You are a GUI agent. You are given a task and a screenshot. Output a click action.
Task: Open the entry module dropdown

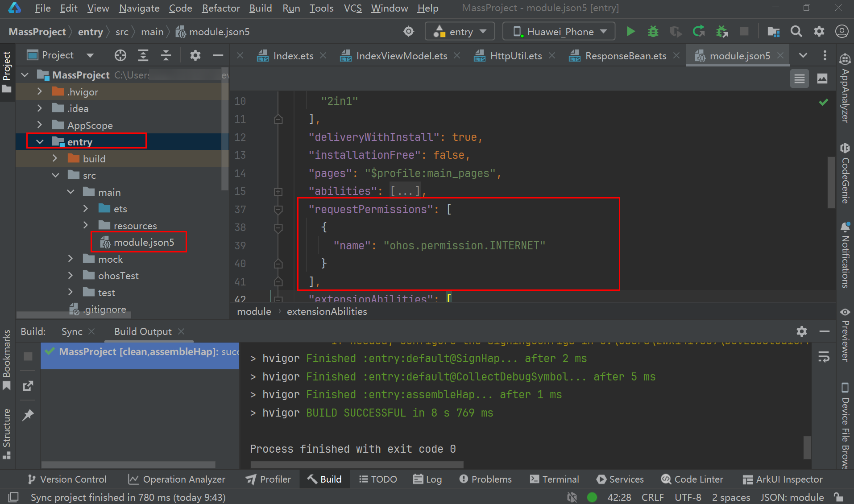coord(460,32)
